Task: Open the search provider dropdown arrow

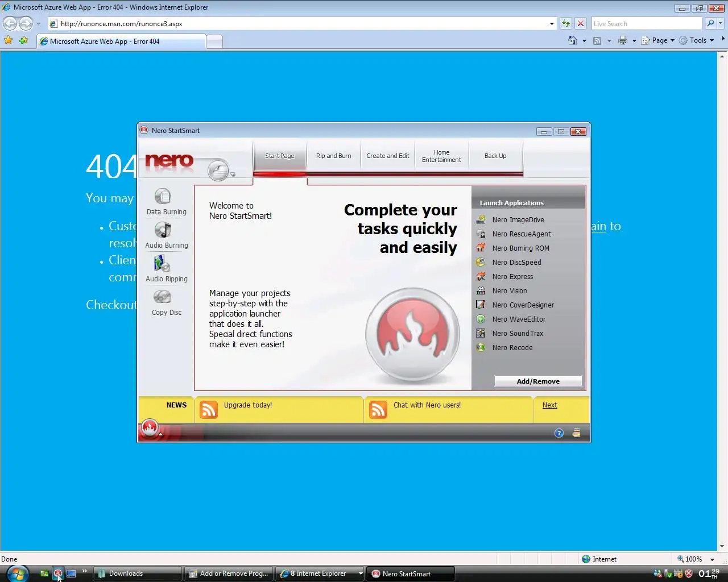Action: [721, 23]
